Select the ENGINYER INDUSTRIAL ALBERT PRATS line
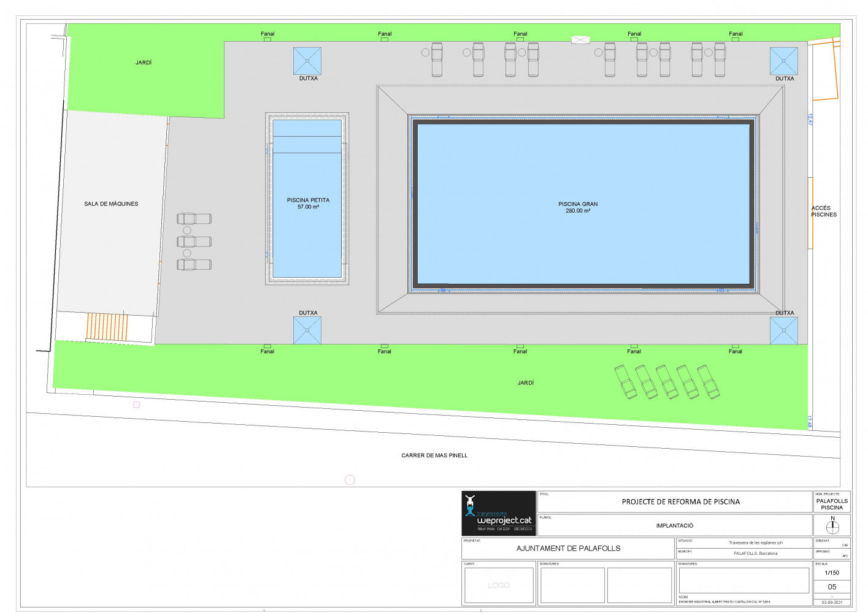868x613 pixels. [724, 601]
